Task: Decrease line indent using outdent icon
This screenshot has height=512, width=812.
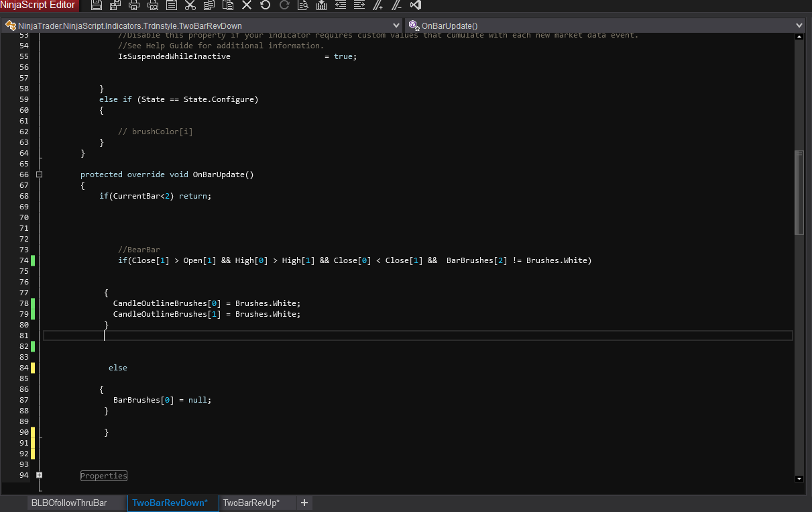Action: (341, 5)
